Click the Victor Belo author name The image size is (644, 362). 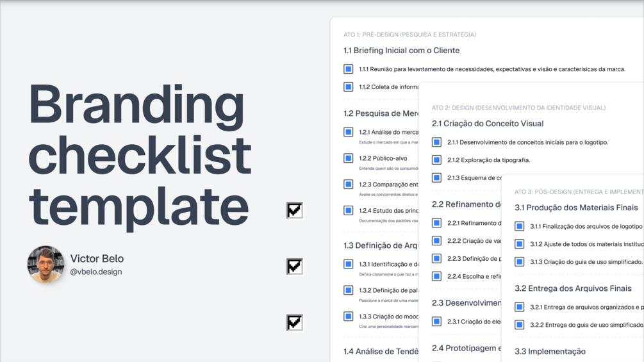click(x=97, y=258)
